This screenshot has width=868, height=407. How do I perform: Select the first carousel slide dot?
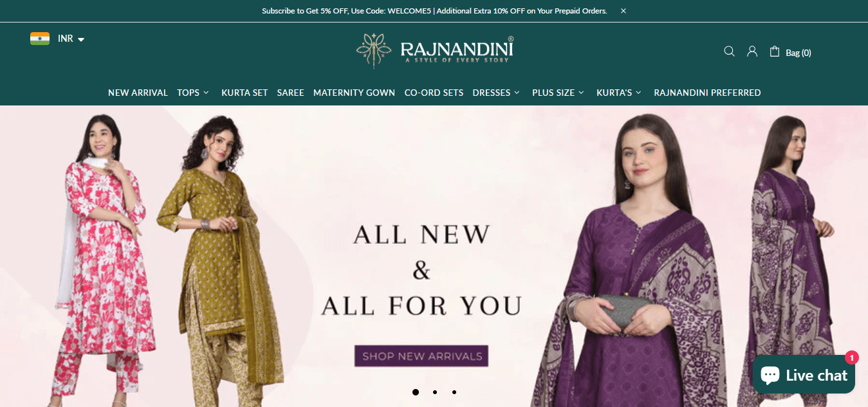point(416,392)
